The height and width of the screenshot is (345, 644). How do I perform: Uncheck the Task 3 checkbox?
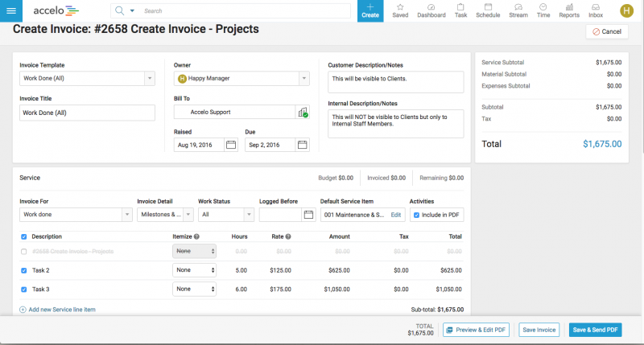23,289
